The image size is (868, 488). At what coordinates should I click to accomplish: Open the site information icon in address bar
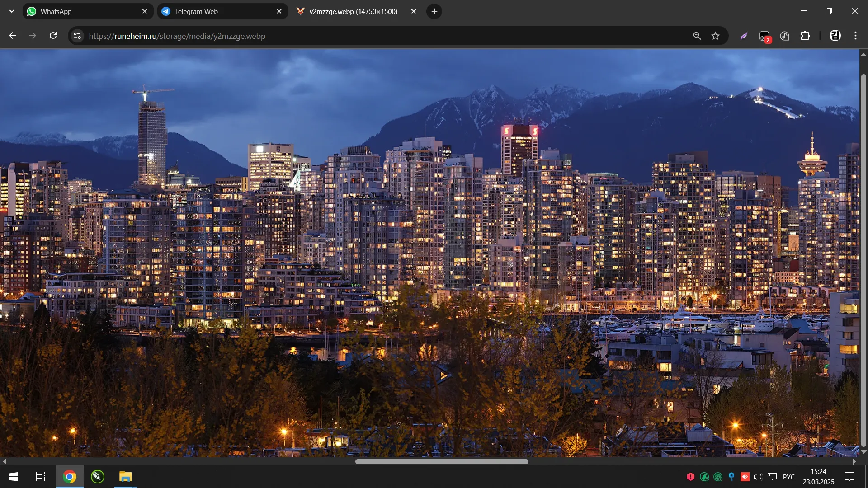click(77, 36)
